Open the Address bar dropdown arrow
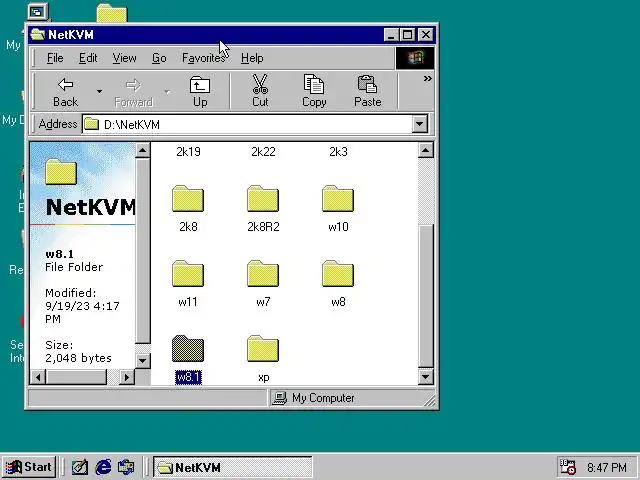 [x=420, y=124]
